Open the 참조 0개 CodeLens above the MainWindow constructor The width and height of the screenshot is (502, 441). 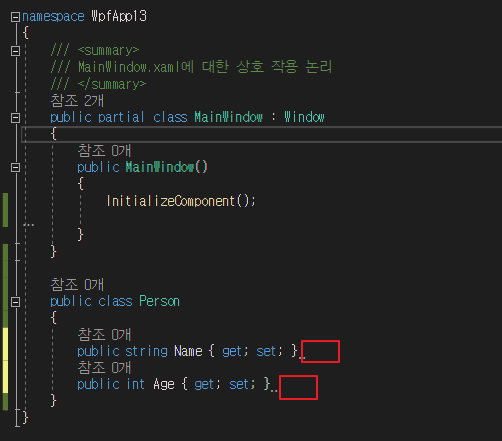(x=104, y=150)
